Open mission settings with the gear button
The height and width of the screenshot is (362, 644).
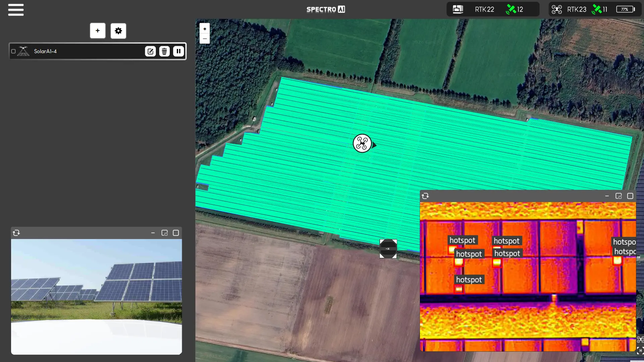pos(118,31)
